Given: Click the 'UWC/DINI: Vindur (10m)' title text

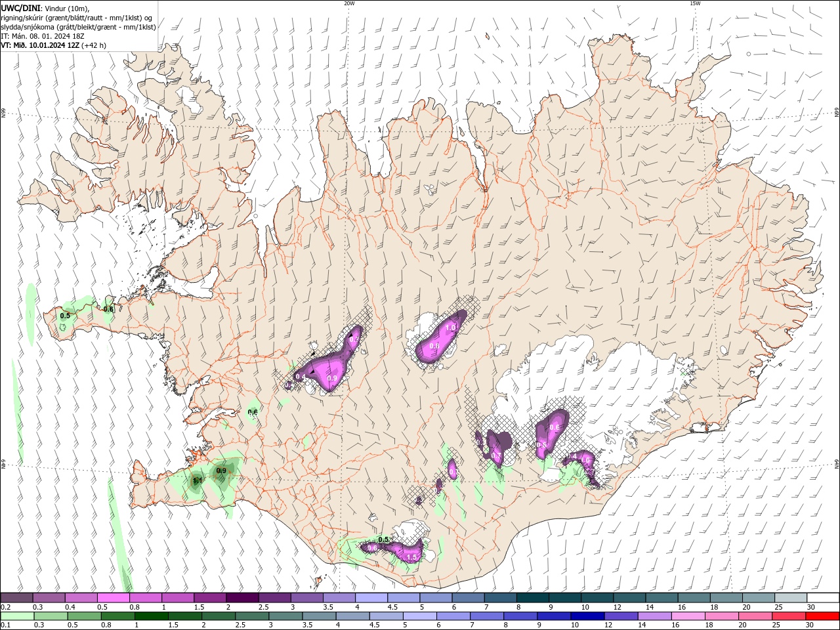Looking at the screenshot, I should coord(45,8).
